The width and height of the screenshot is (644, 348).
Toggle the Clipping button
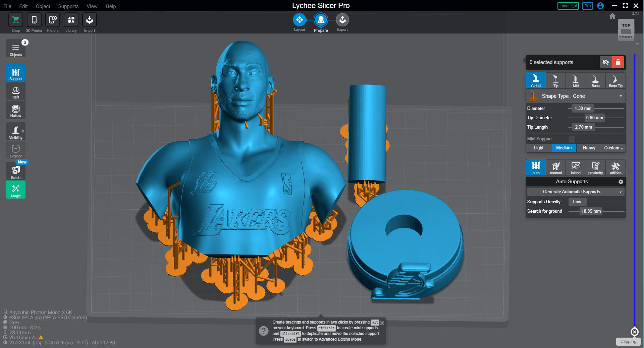pyautogui.click(x=628, y=341)
